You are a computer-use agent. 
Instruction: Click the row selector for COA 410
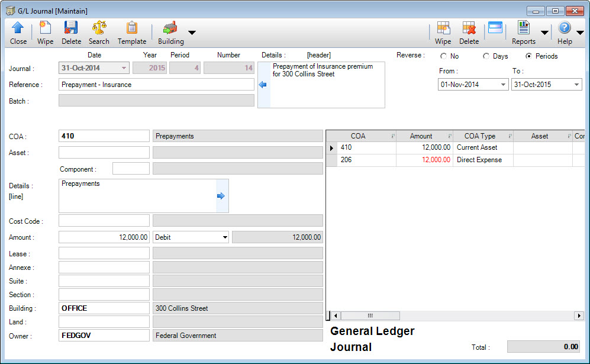(x=332, y=147)
